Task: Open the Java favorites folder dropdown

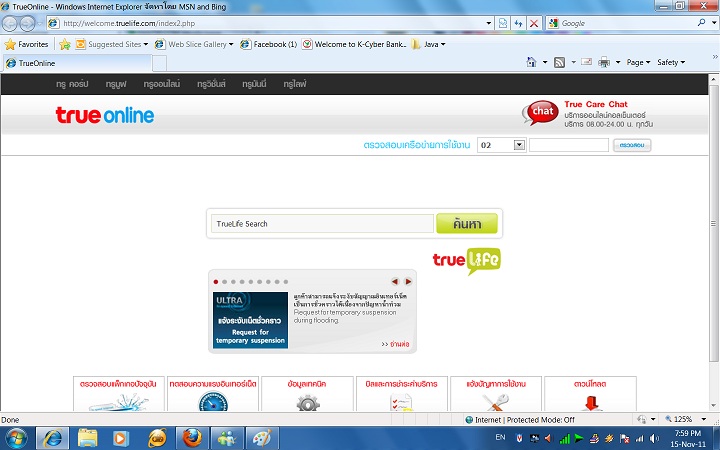Action: point(443,44)
